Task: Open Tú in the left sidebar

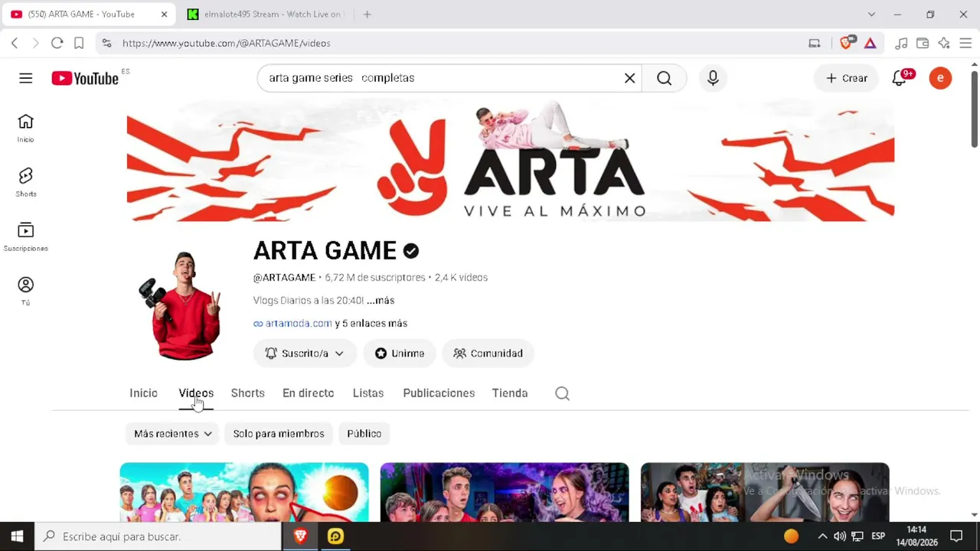Action: coord(26,291)
